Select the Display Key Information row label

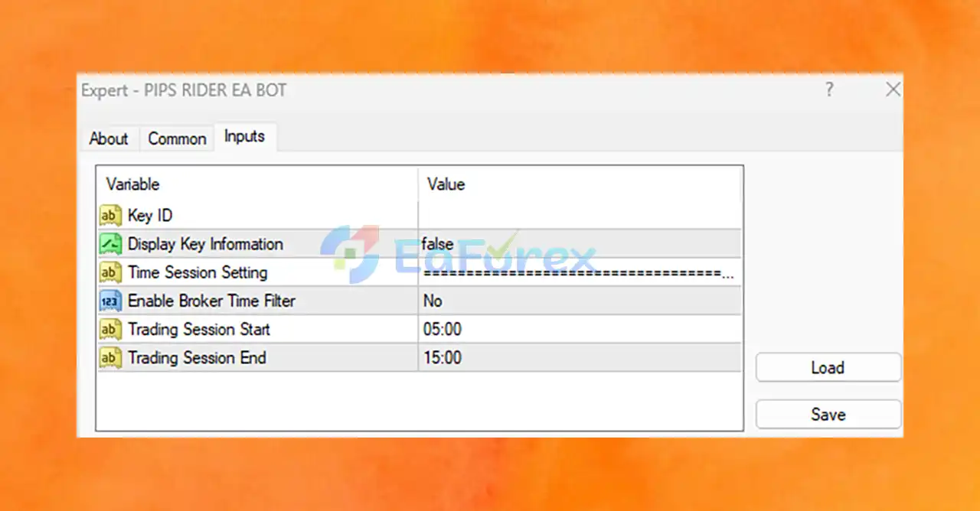click(x=205, y=244)
